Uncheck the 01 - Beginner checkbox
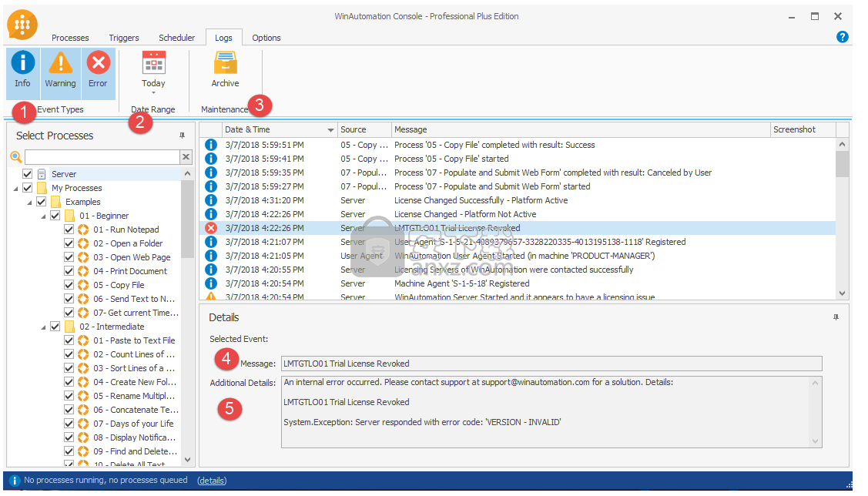 coord(55,216)
